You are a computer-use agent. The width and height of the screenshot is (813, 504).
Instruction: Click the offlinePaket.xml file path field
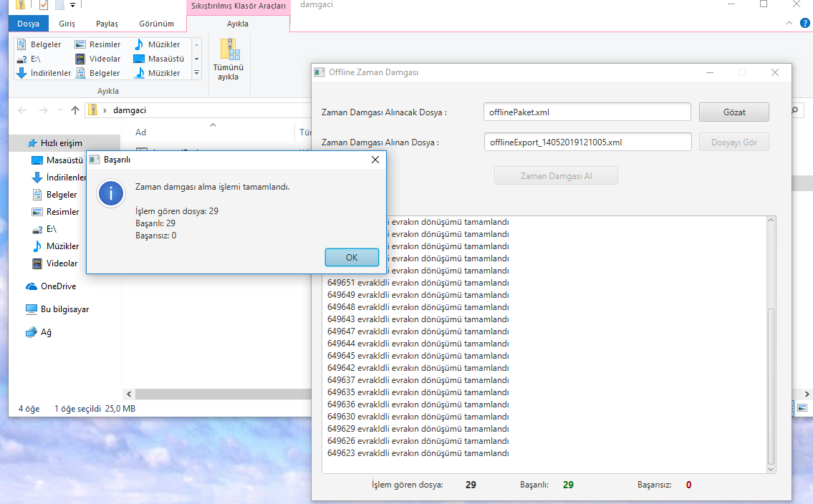coord(587,112)
